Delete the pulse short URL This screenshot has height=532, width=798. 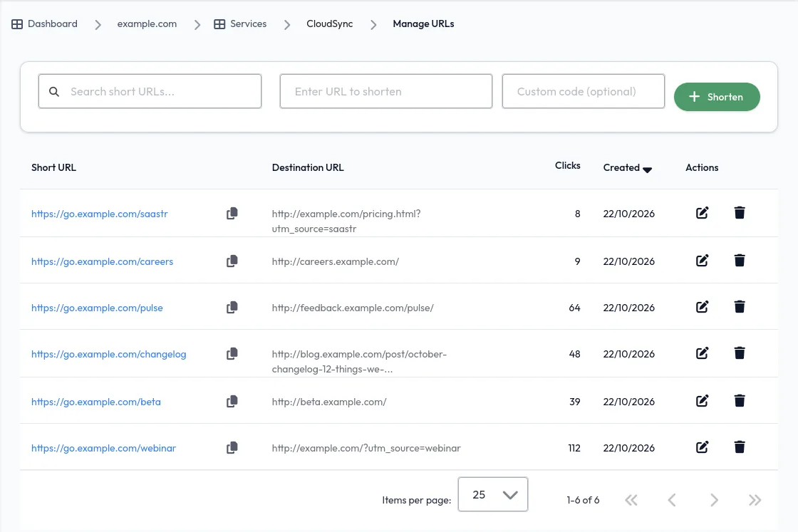(740, 307)
